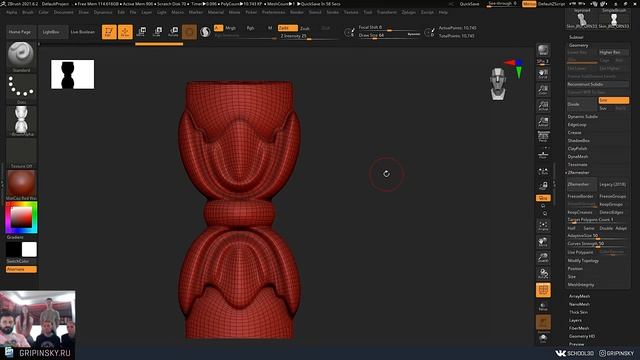Toggle the Transp transparency icon
Viewport: 640px width, 360px height.
[x=543, y=306]
